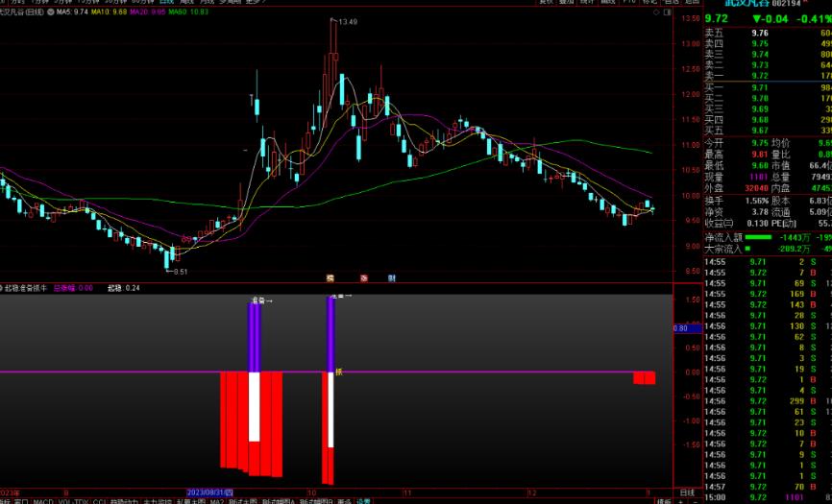This screenshot has height=504, width=832.
Task: Switch to the MACD indicator tab
Action: [43, 501]
